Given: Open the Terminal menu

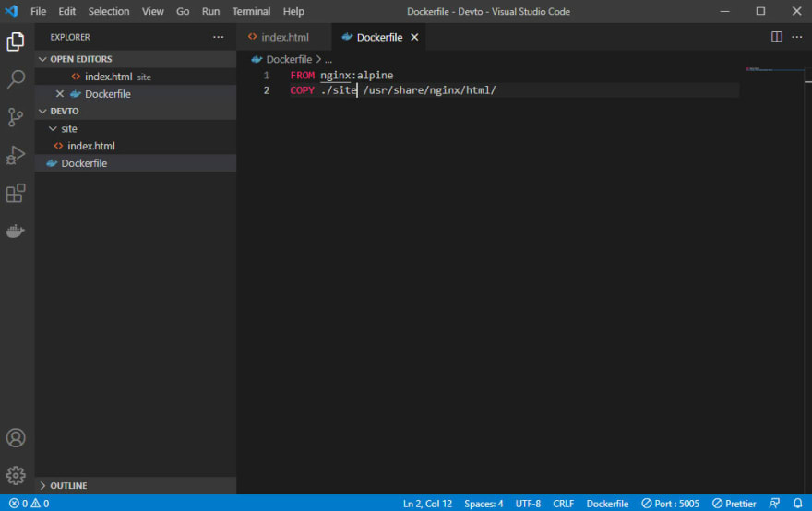Looking at the screenshot, I should [251, 11].
